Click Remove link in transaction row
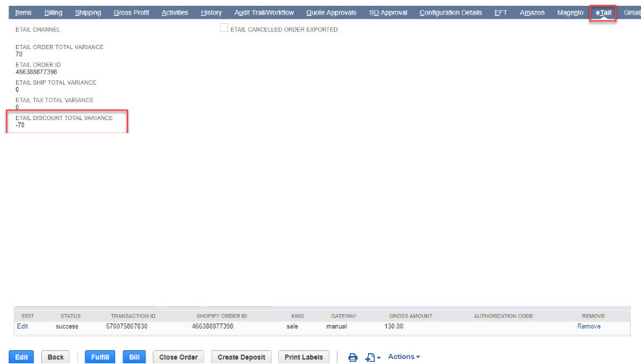The image size is (641, 364). (588, 326)
